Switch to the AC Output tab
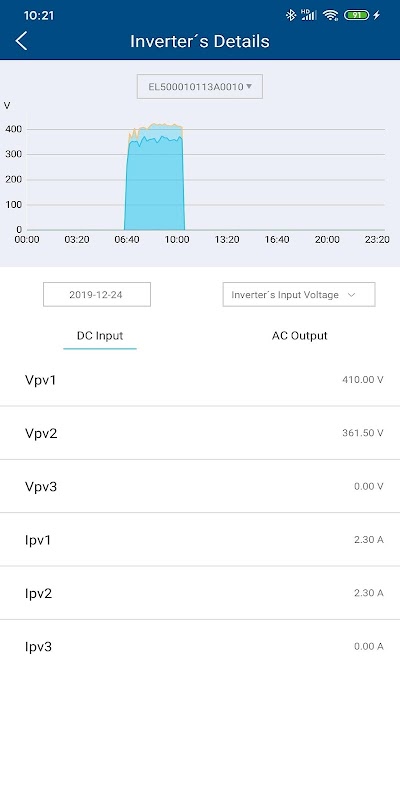Viewport: 400px width, 800px height. (299, 336)
